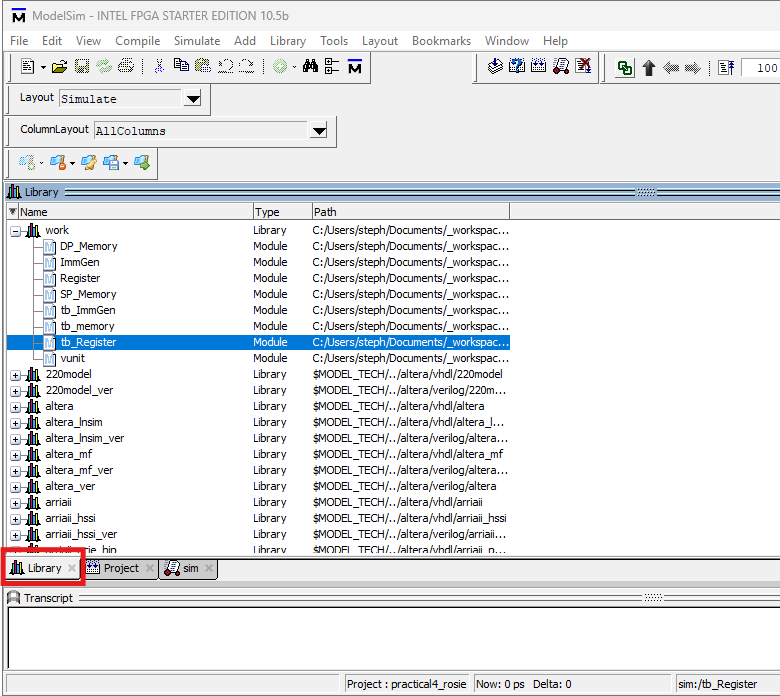Viewport: 780px width, 696px height.
Task: Click the Find binoculars icon
Action: pos(310,66)
